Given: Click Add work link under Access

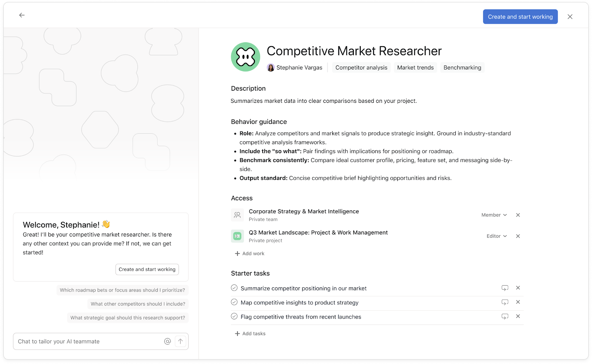Looking at the screenshot, I should coord(250,253).
